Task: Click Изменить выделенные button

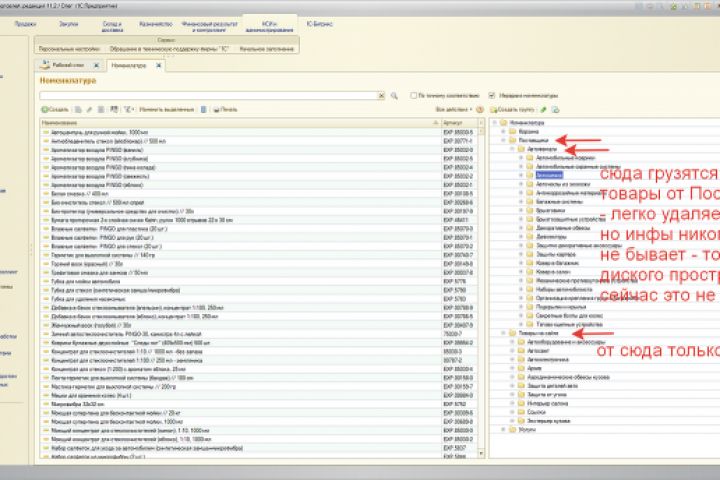Action: coord(166,109)
